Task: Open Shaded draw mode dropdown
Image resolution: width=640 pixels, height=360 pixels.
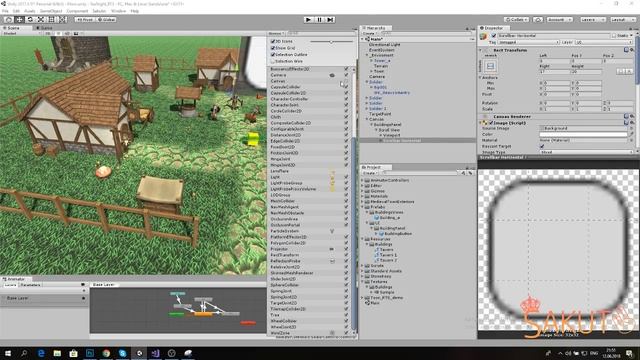Action: pyautogui.click(x=21, y=33)
